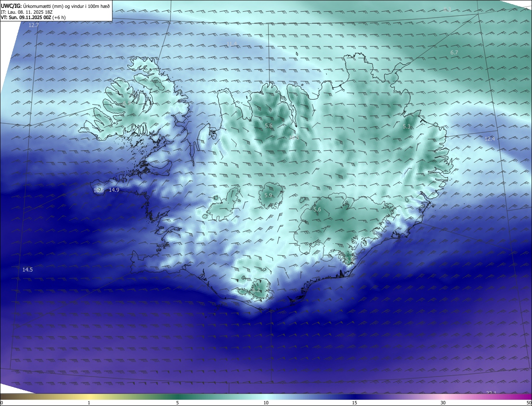Click the 6.7 value label
Viewport: 532px width, 406px height.
pos(454,53)
